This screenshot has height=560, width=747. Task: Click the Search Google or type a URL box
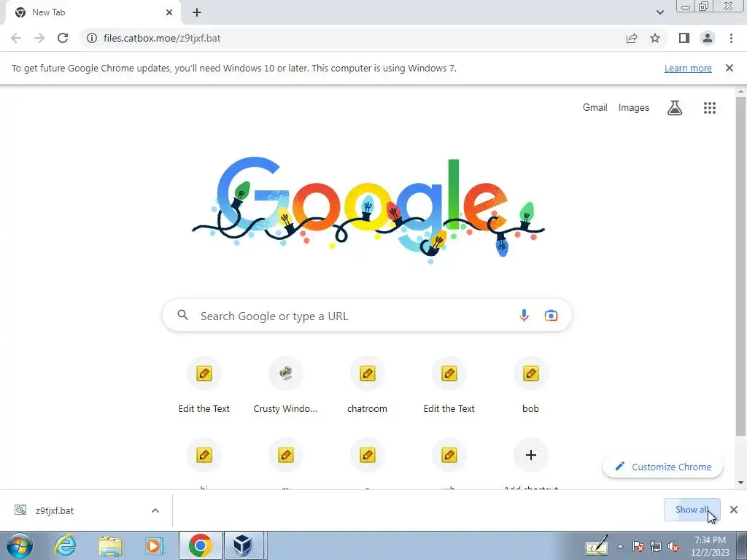[x=367, y=315]
